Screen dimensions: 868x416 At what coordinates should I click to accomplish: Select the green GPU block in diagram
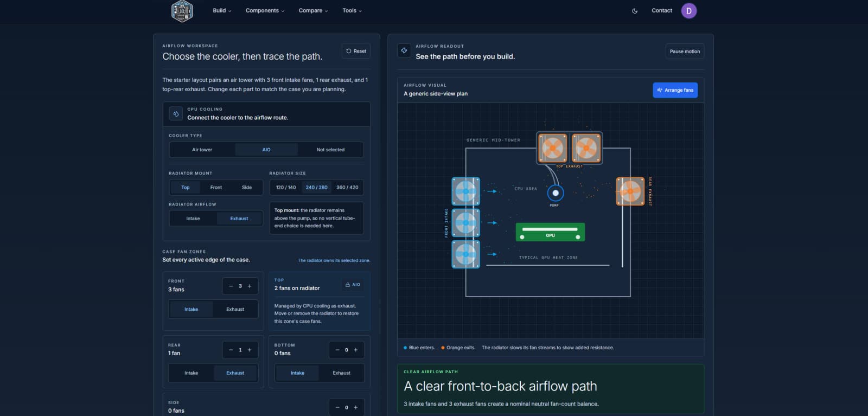(550, 232)
